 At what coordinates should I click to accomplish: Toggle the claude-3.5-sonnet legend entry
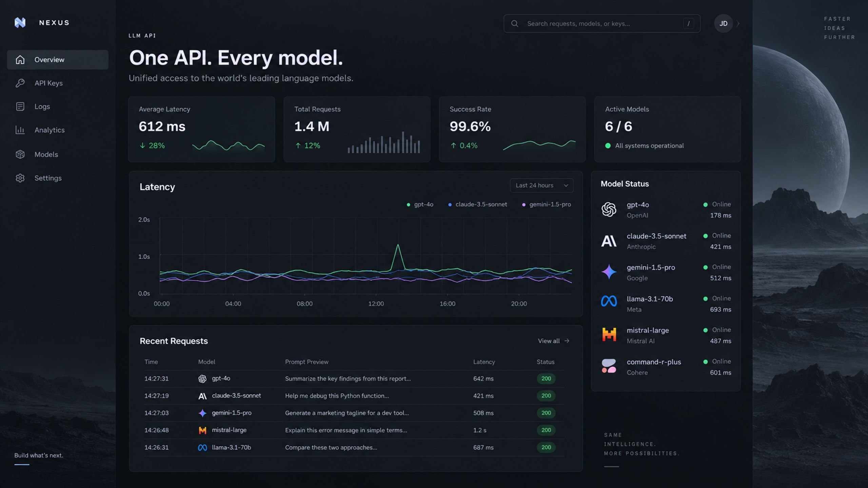(x=478, y=204)
